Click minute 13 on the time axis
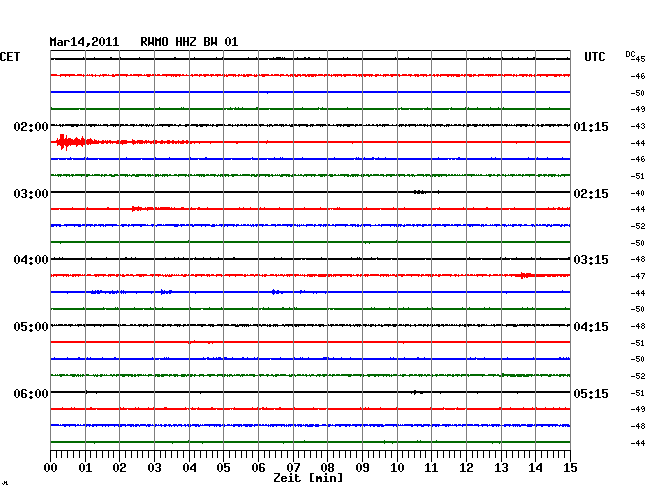Screen dimensions: 650x494 point(501,468)
